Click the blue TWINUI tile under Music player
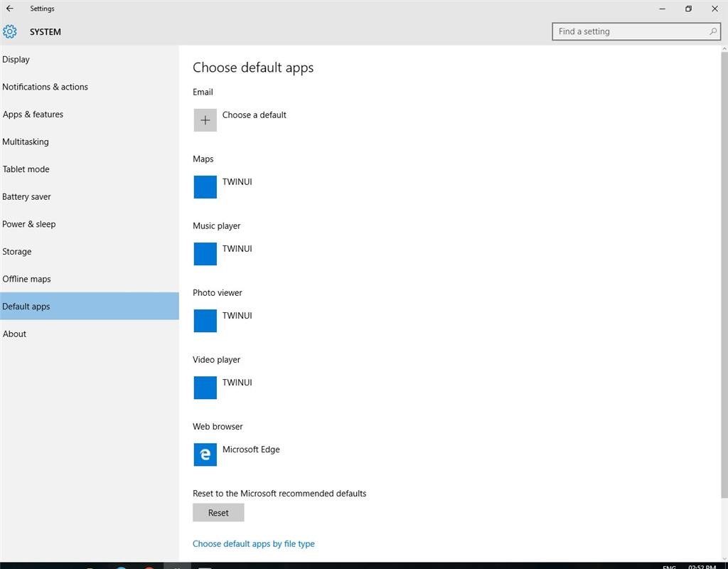The width and height of the screenshot is (728, 569). tap(205, 254)
